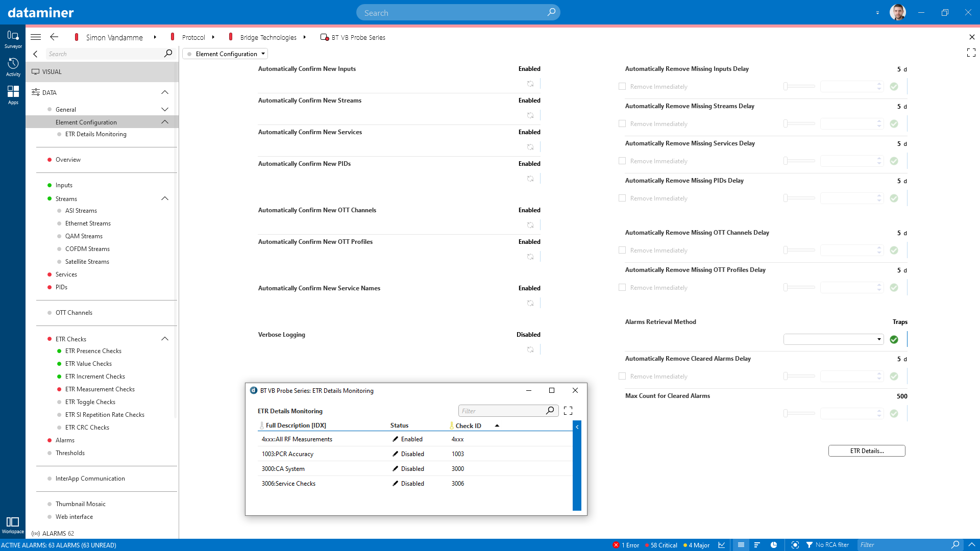980x551 pixels.
Task: Open the Workspace sidebar icon
Action: coord(13,525)
